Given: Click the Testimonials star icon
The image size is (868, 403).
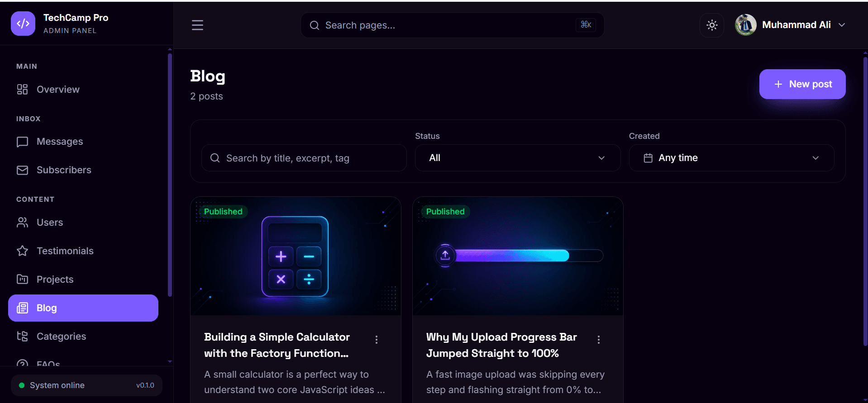Looking at the screenshot, I should 22,251.
